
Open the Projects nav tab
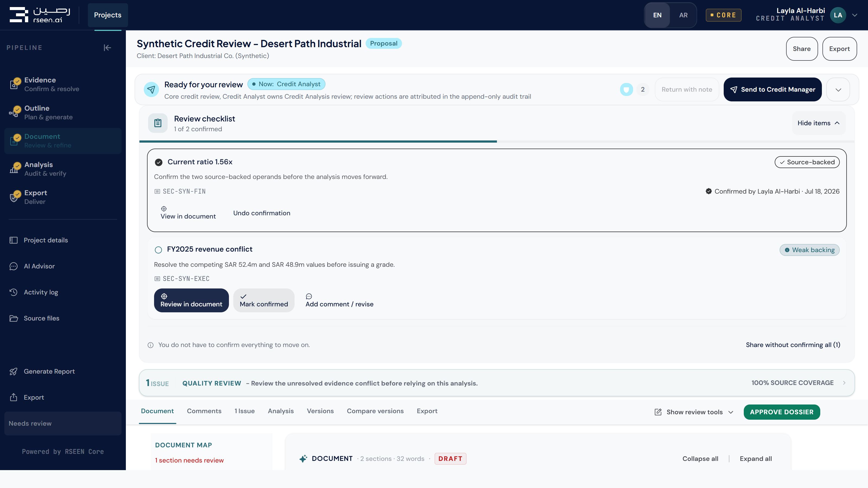[107, 15]
